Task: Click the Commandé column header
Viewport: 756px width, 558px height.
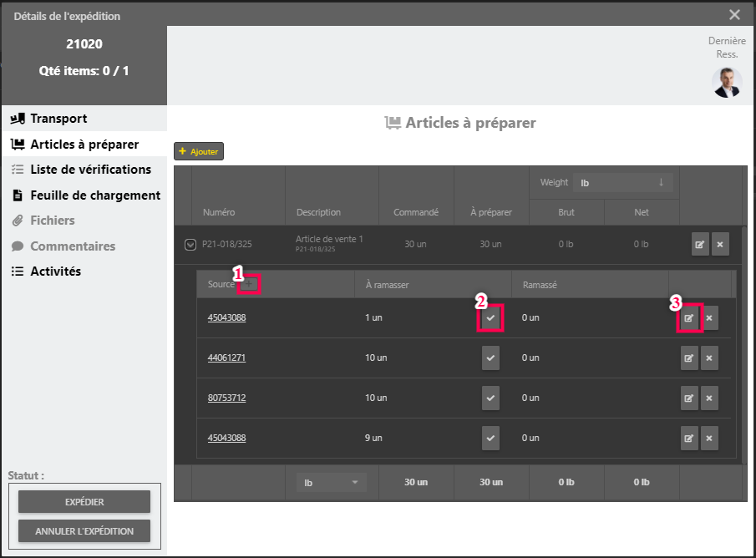Action: tap(416, 212)
